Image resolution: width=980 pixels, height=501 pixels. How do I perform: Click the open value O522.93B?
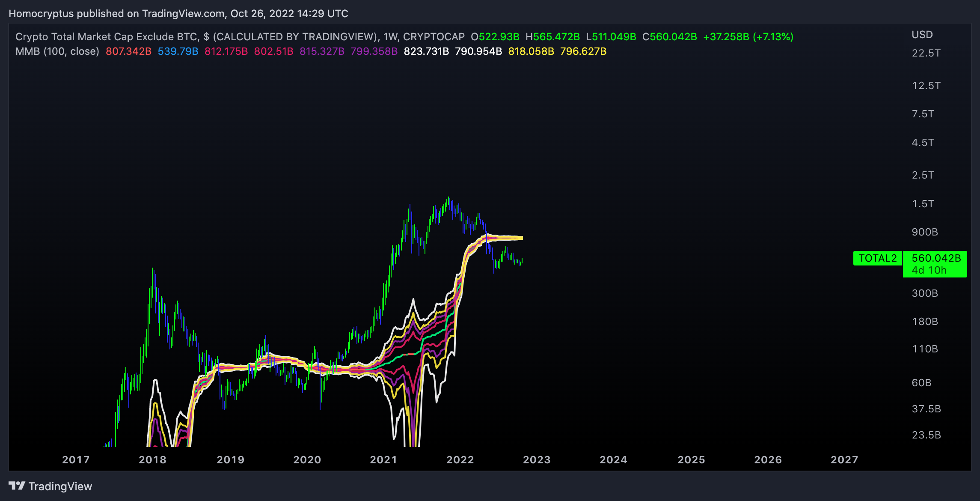point(495,37)
